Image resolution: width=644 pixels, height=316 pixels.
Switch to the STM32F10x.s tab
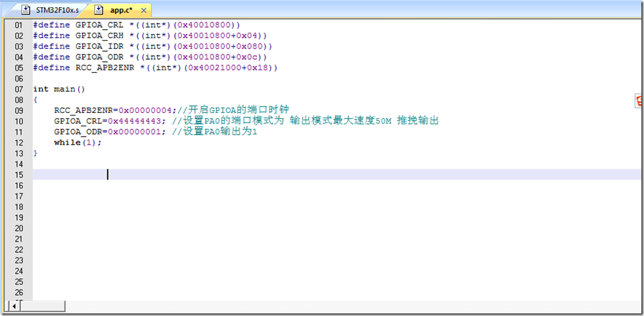coord(50,9)
